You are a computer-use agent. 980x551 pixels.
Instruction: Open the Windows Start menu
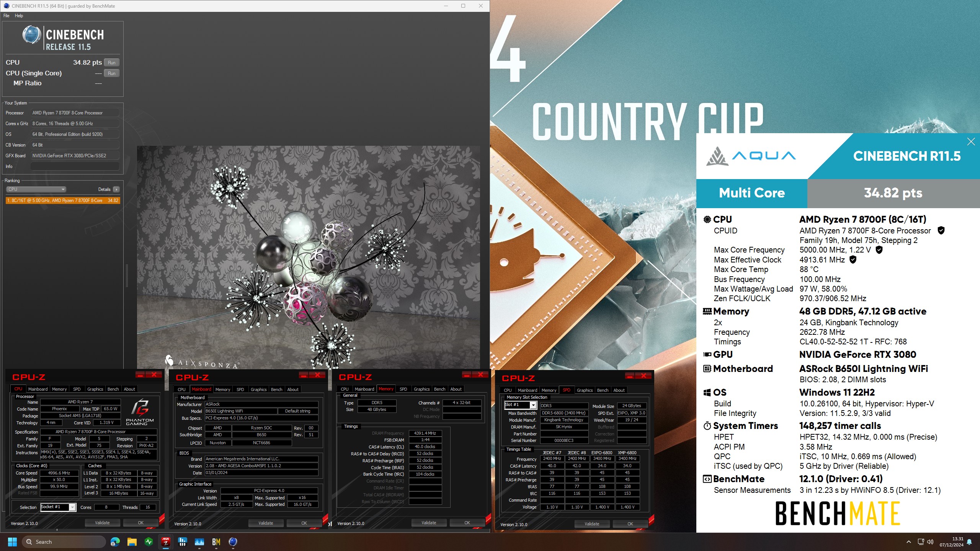click(12, 542)
